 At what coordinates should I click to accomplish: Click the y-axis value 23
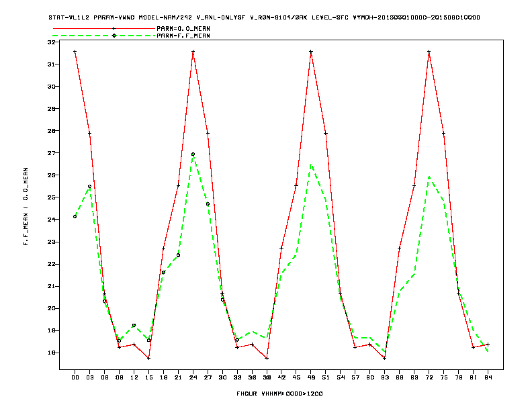click(51, 242)
